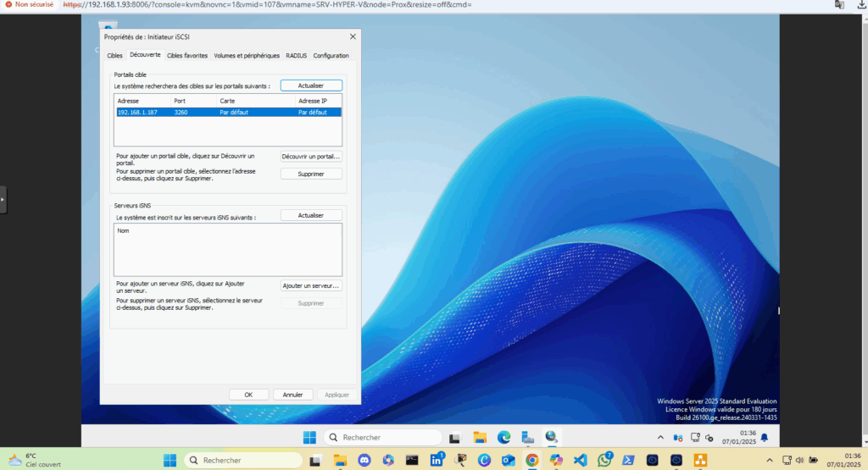Open Visual Studio Code on host taskbar
The image size is (868, 470).
point(580,460)
